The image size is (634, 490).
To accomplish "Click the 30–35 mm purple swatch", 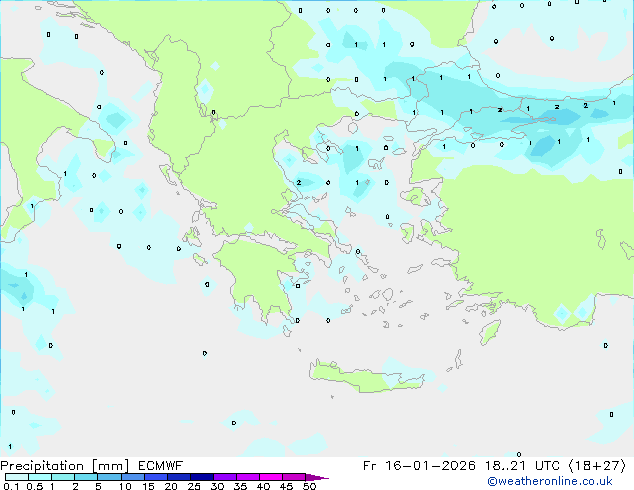I will pos(225,477).
